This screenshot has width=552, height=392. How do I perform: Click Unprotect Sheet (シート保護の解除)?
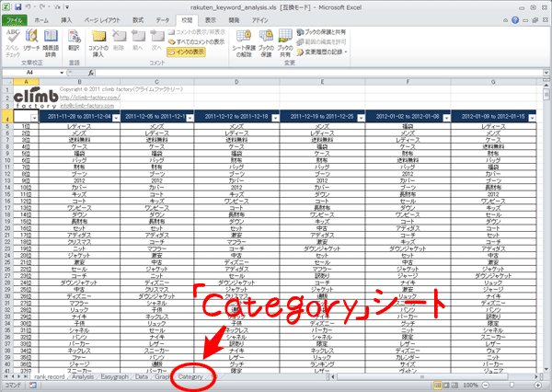(244, 43)
